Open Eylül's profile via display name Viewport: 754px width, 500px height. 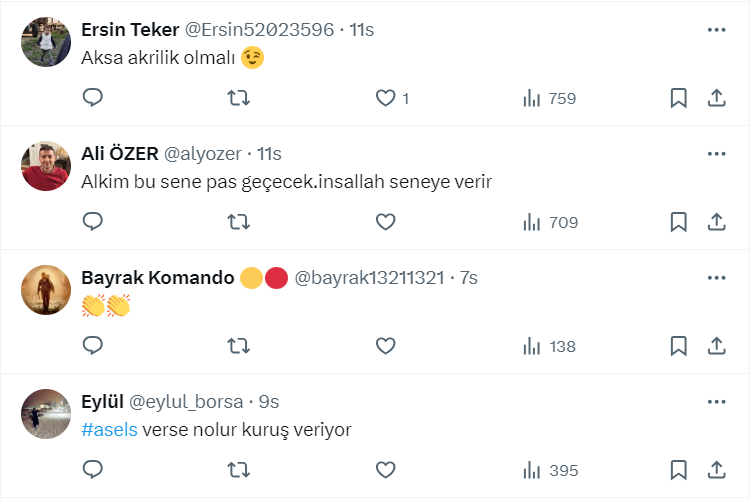coord(102,402)
